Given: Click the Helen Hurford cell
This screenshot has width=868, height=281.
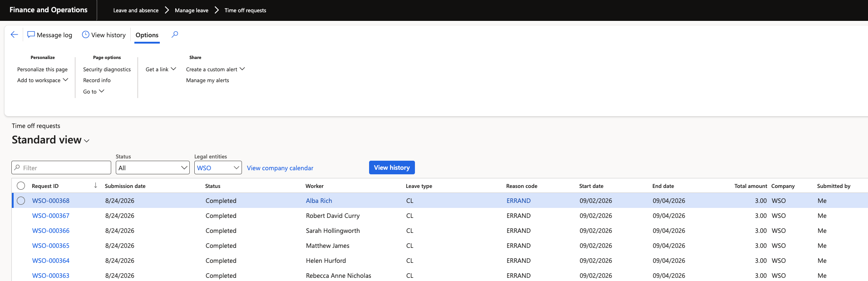Looking at the screenshot, I should click(326, 261).
